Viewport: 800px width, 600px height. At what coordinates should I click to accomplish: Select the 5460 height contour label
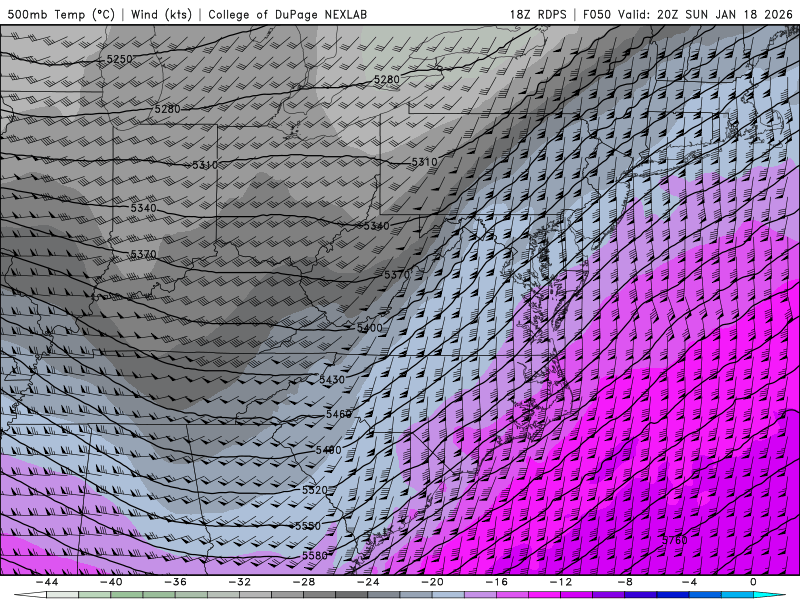[x=339, y=414]
